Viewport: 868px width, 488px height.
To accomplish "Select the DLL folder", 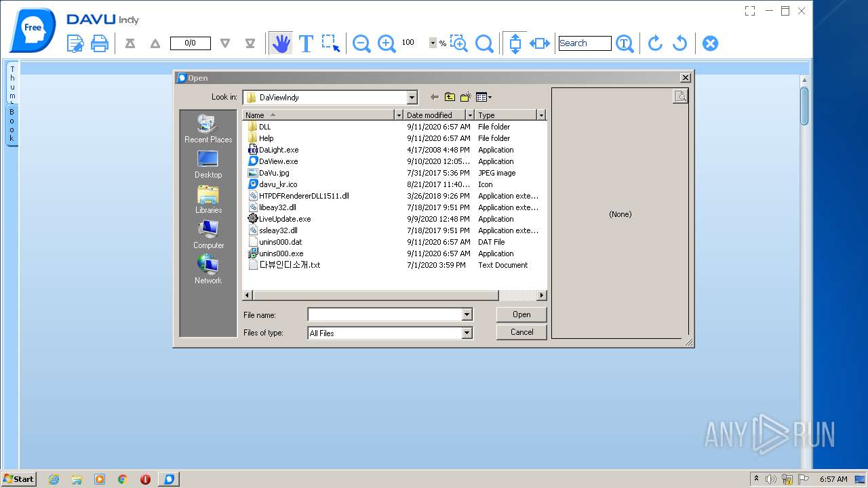I will (259, 127).
